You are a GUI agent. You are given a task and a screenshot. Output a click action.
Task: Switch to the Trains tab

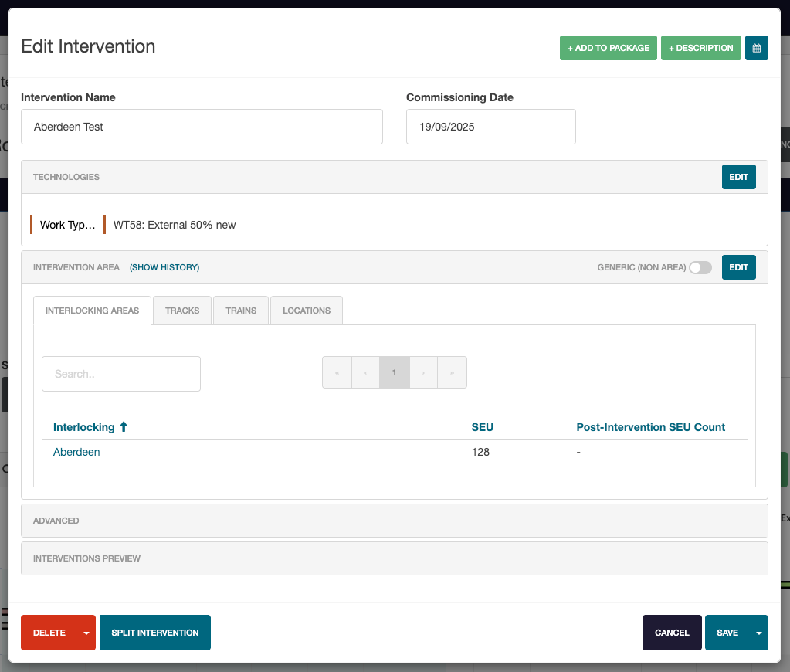(x=241, y=311)
